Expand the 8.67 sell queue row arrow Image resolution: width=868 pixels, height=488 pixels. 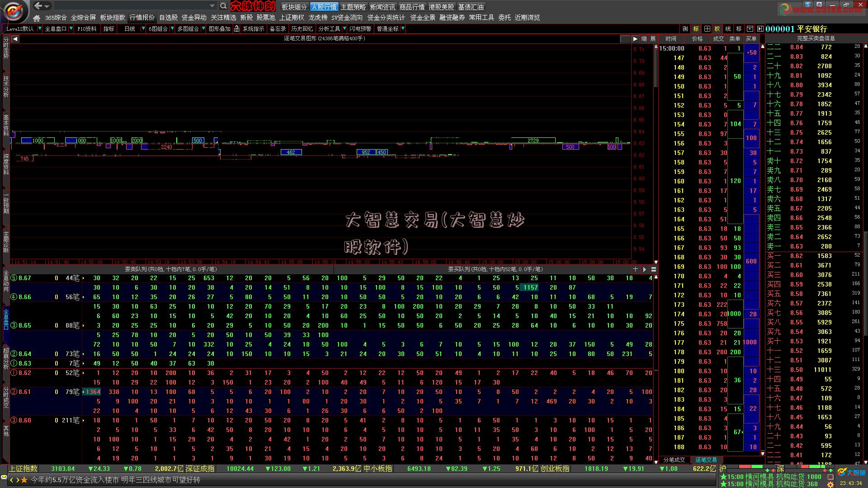coord(84,278)
